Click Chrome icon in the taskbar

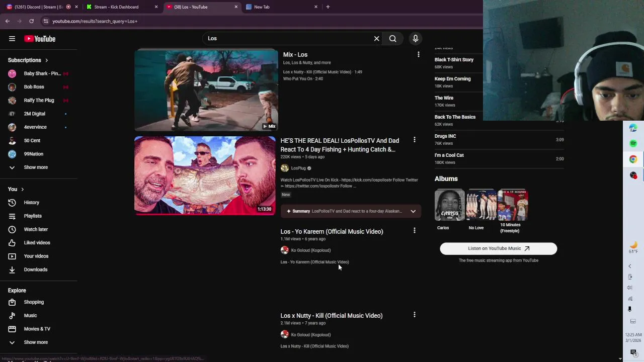point(633,159)
